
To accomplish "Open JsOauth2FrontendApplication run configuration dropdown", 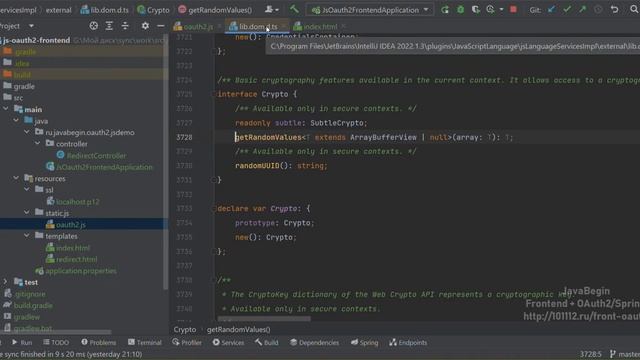I will (x=370, y=9).
